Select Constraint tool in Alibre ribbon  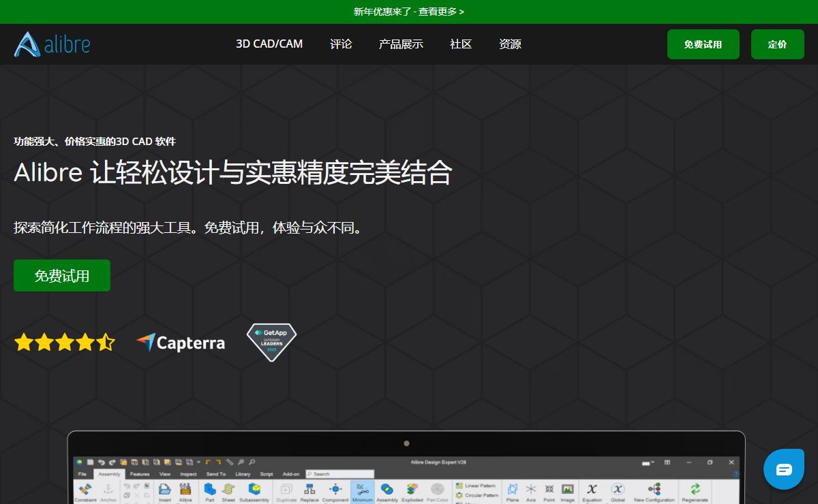(x=85, y=492)
